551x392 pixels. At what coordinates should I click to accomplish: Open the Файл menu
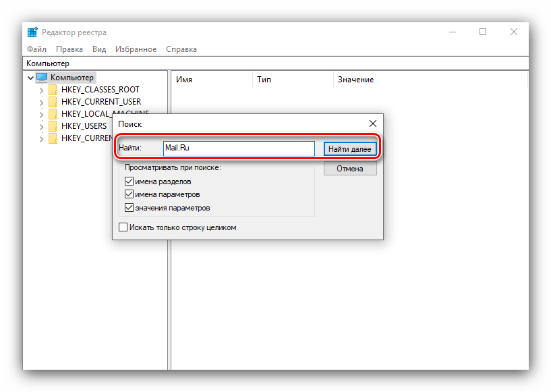36,49
